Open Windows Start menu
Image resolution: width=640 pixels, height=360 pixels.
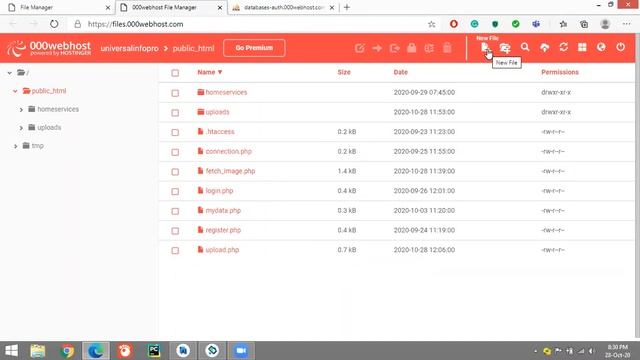click(x=11, y=351)
